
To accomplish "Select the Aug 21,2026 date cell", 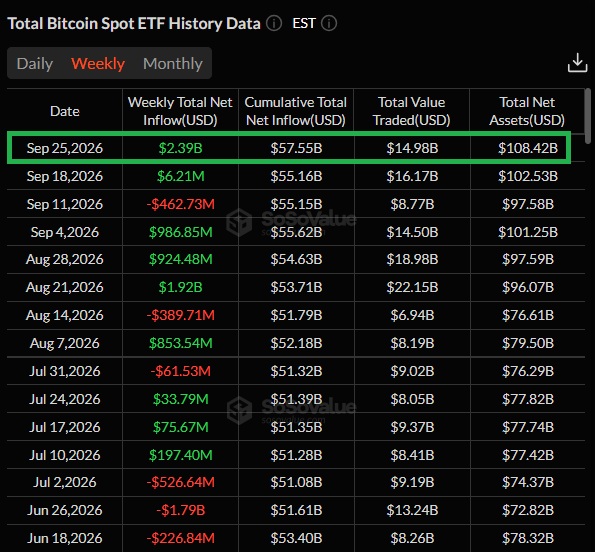I will [x=65, y=287].
